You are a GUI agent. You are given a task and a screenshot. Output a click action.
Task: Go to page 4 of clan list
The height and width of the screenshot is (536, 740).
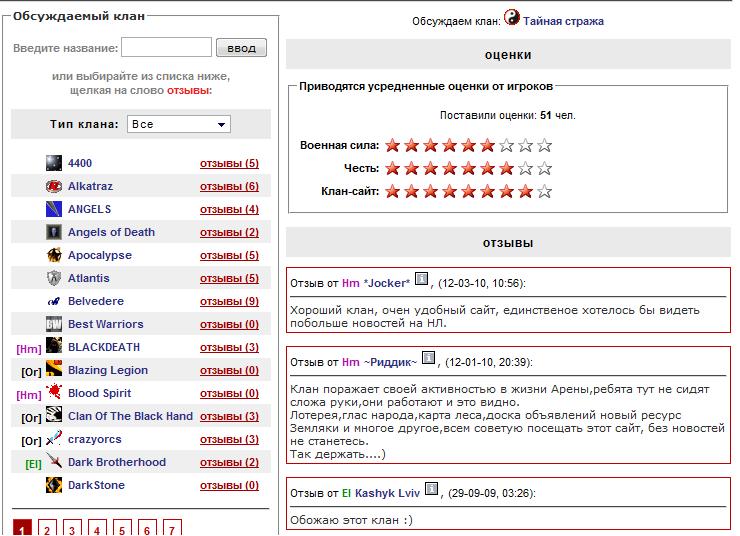[97, 529]
